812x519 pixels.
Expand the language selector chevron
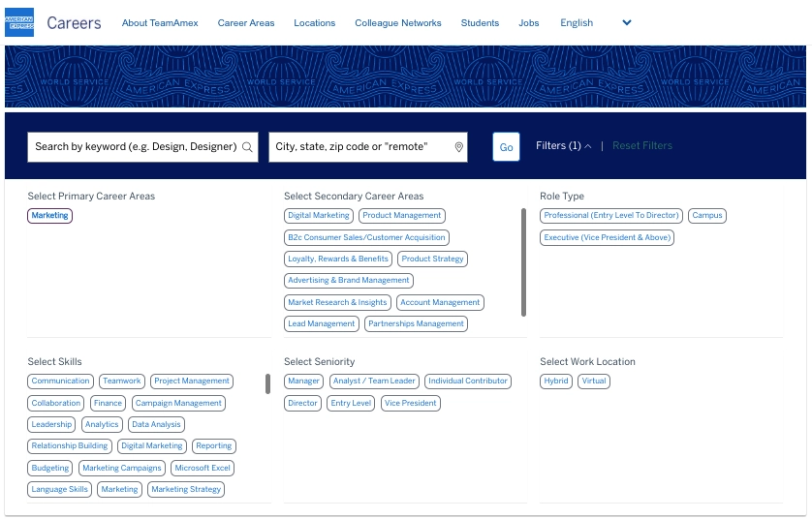tap(626, 22)
